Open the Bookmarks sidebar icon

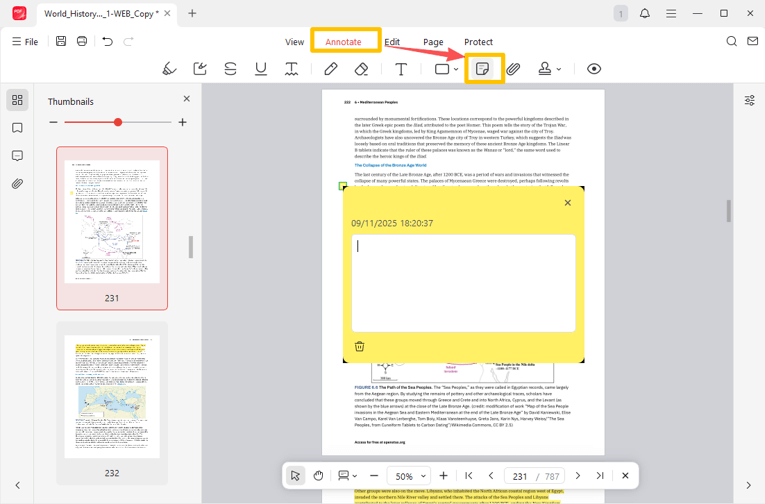tap(17, 128)
